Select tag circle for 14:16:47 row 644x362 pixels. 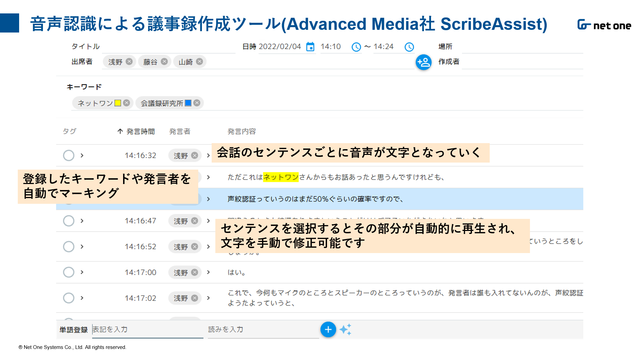point(69,221)
